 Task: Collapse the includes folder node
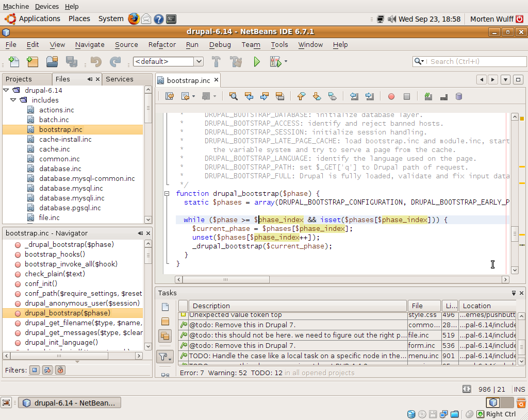(x=13, y=100)
